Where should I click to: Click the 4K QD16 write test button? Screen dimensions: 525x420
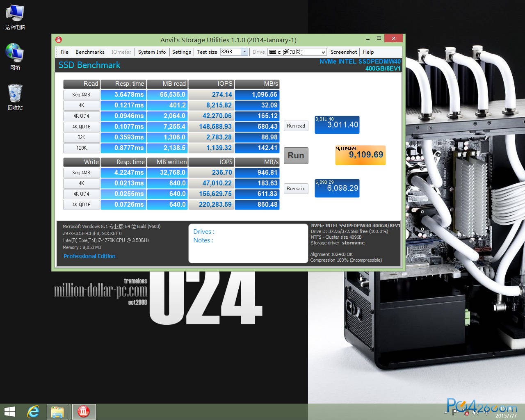tap(81, 205)
